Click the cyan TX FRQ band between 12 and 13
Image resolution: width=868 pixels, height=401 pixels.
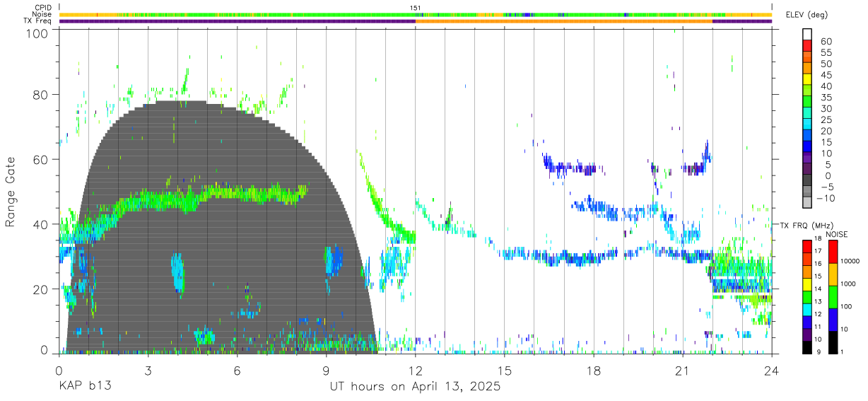(807, 308)
